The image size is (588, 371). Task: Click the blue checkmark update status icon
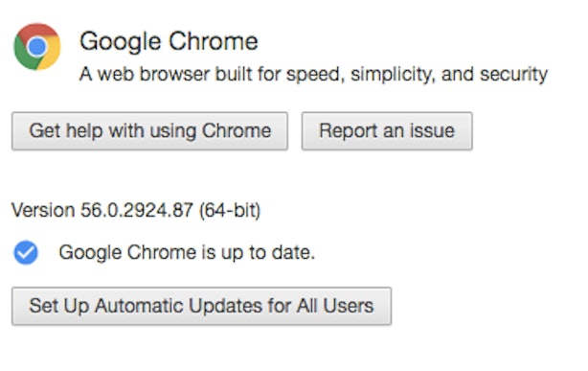click(x=26, y=252)
